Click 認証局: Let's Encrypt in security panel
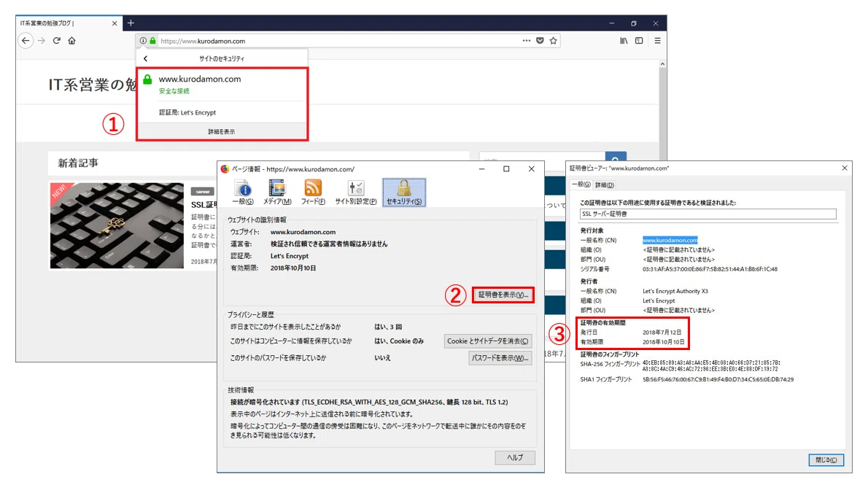The image size is (868, 485). (187, 112)
